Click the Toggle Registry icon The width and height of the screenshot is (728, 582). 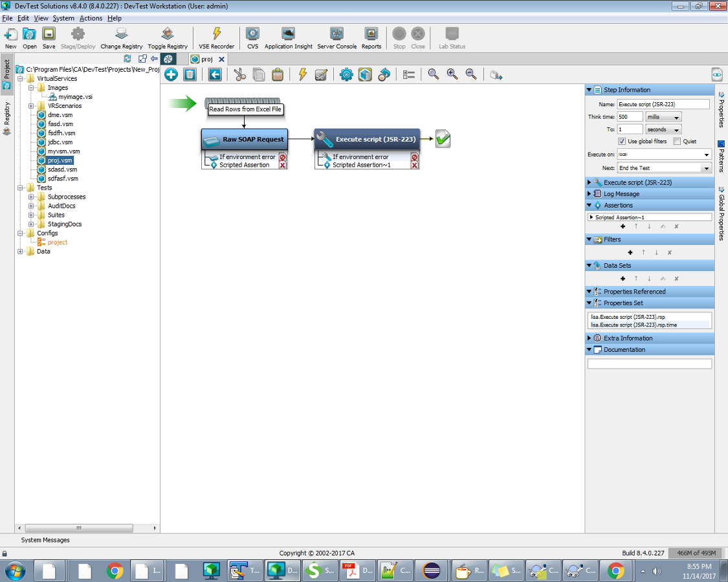(x=168, y=34)
